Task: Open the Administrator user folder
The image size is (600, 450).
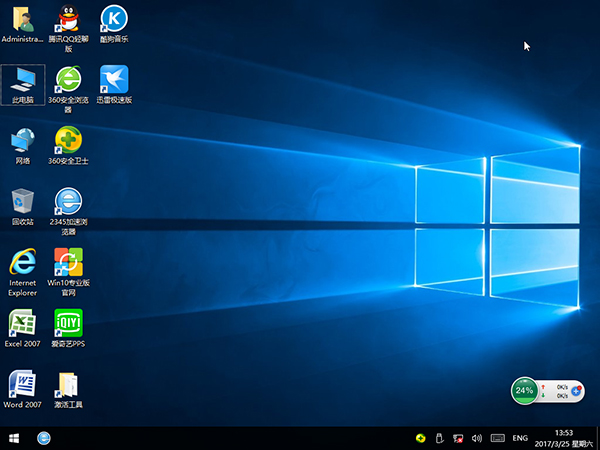Action: click(23, 19)
